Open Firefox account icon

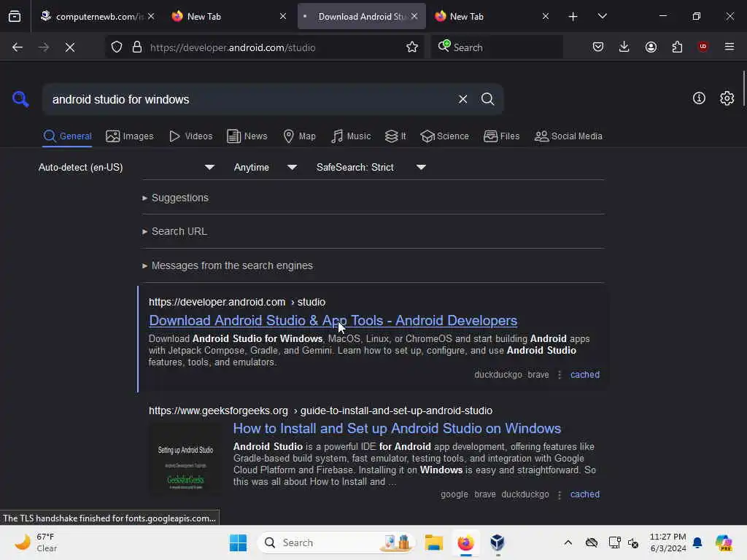(x=651, y=47)
